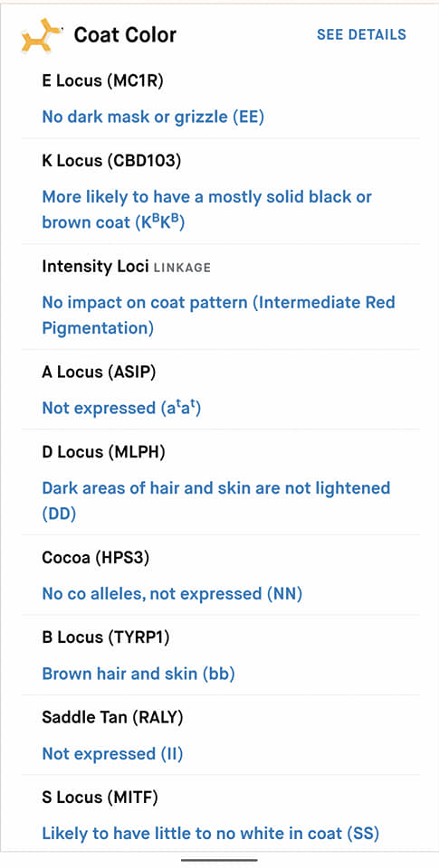Select the Coat Color heading
This screenshot has height=868, width=439.
(125, 35)
